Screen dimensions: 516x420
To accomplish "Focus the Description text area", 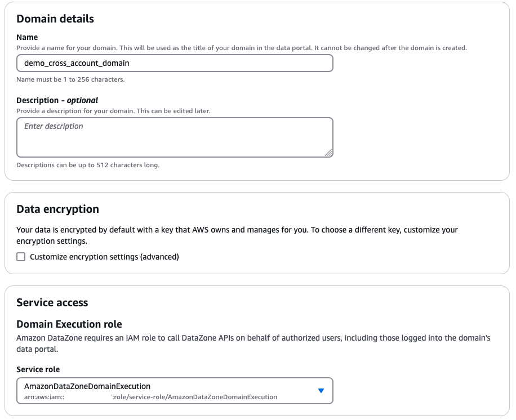I will (175, 137).
